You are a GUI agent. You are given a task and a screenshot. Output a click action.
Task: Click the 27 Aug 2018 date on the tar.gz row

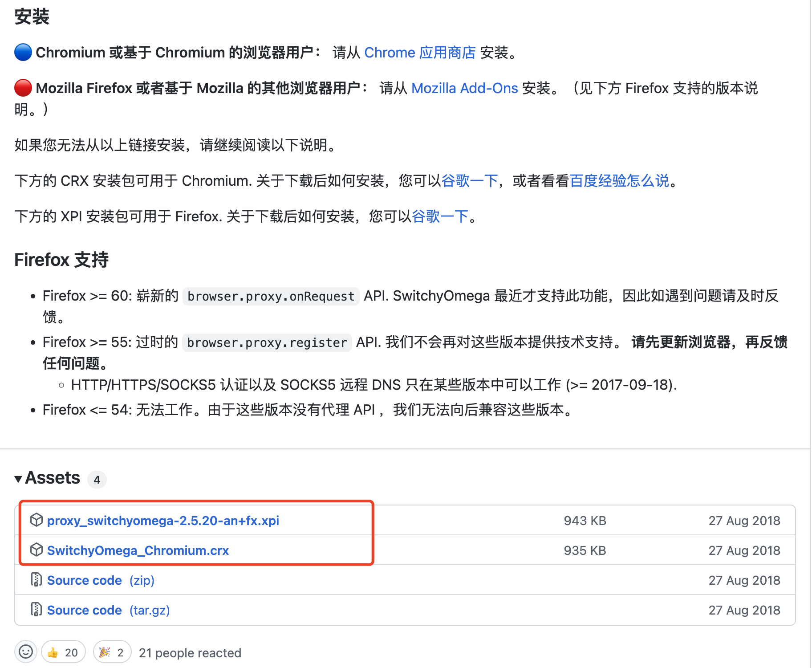coord(744,610)
